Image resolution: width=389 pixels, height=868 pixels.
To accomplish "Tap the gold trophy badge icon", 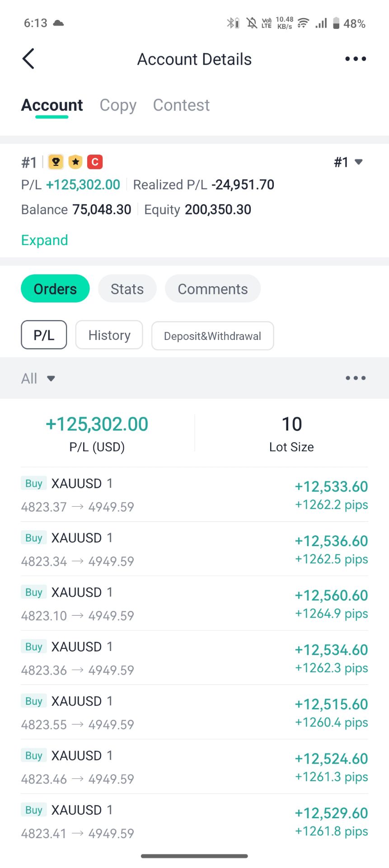I will (56, 162).
